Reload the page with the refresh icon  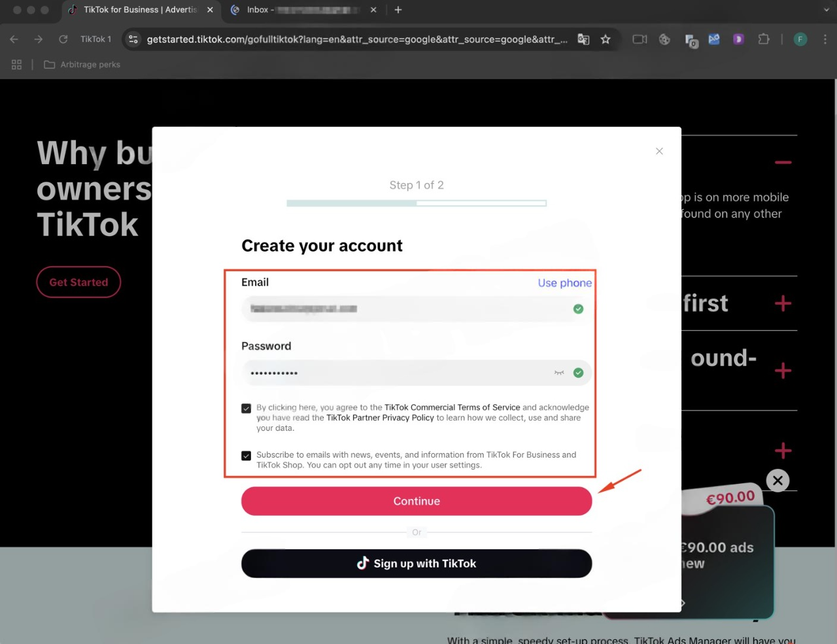[63, 39]
